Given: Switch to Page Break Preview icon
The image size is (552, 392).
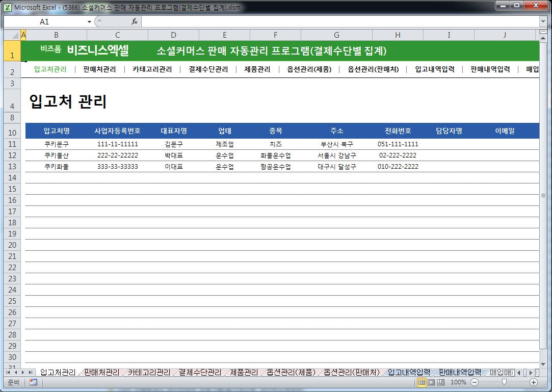Looking at the screenshot, I should pyautogui.click(x=441, y=382).
